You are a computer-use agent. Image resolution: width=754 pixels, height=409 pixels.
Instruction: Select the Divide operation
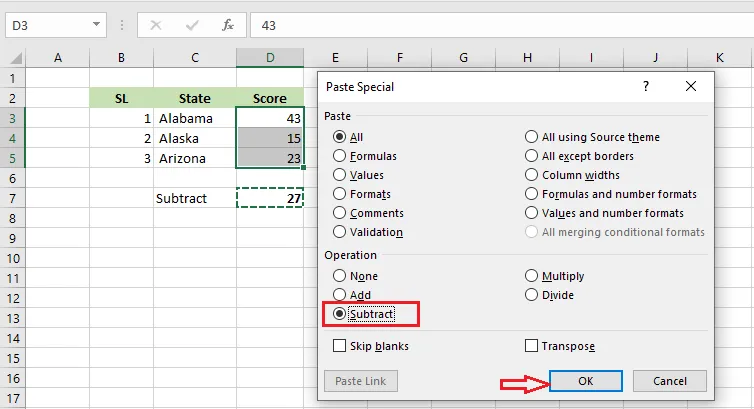[549, 295]
